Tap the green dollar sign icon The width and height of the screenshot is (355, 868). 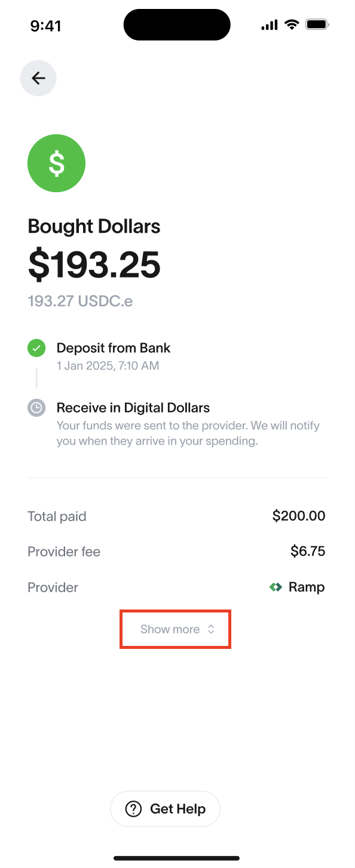57,164
